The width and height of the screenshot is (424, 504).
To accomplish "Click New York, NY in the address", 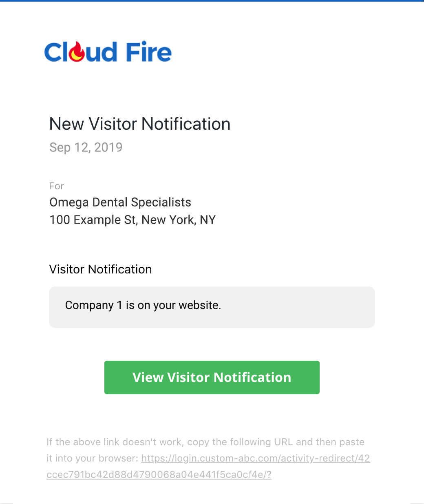I will coord(179,220).
